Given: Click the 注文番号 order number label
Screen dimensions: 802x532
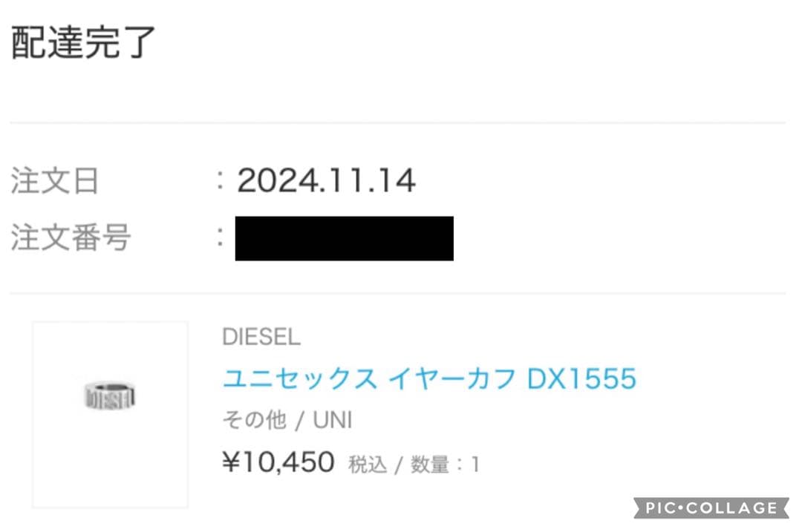Looking at the screenshot, I should tap(71, 237).
